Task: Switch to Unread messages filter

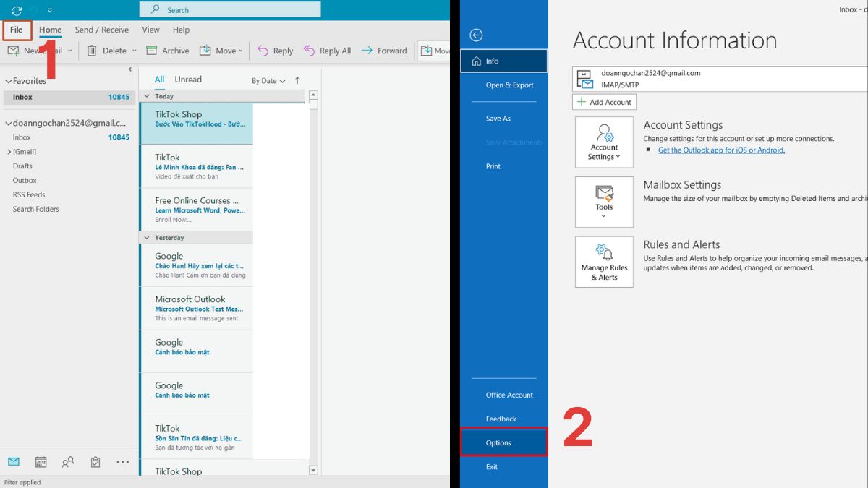Action: point(188,80)
